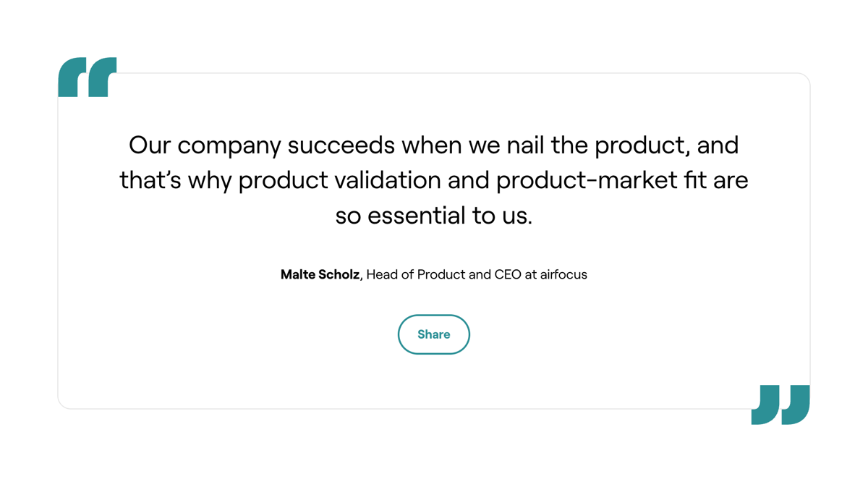Select the Share label text
The image size is (868, 482).
pos(433,334)
